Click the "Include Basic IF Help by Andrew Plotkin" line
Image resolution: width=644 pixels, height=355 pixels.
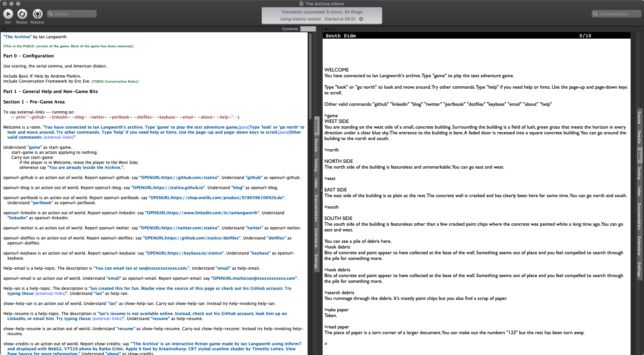[42, 76]
